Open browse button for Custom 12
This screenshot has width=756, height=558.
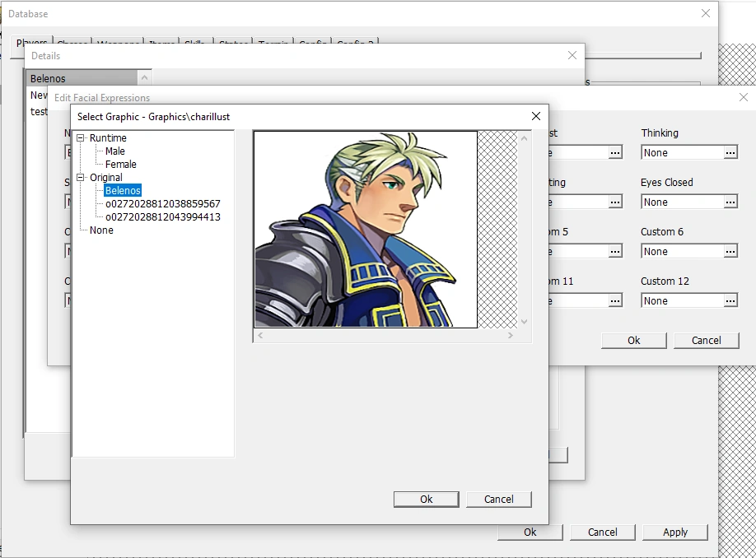[x=730, y=301]
